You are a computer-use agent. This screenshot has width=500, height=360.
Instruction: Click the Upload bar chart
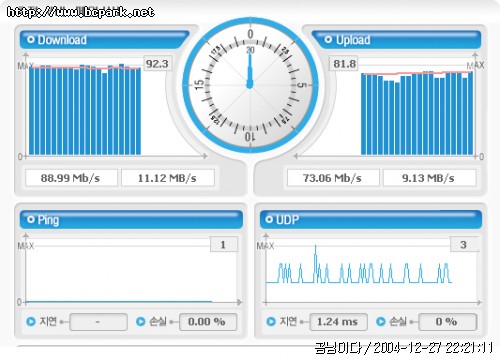417,113
